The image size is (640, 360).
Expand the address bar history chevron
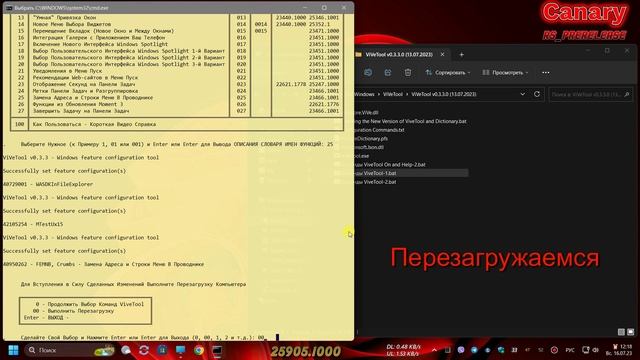pos(522,94)
